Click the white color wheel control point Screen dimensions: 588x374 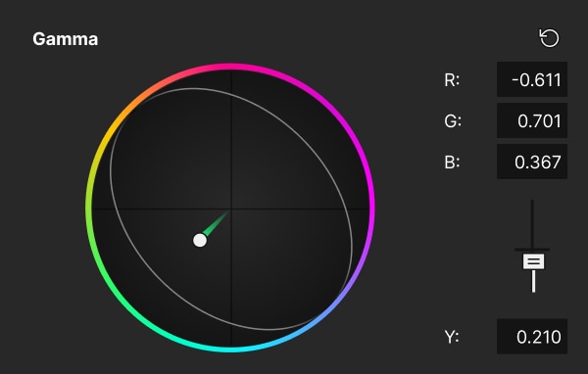tap(200, 240)
